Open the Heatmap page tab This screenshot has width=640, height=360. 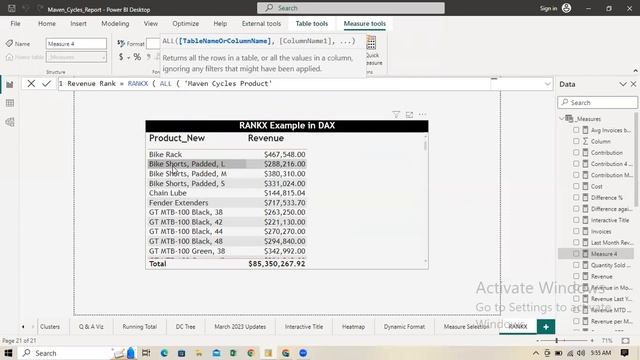(x=353, y=327)
